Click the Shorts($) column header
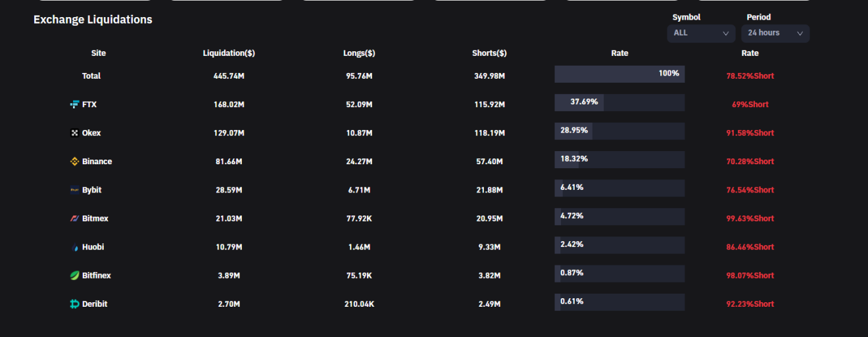This screenshot has height=337, width=868. [x=489, y=53]
